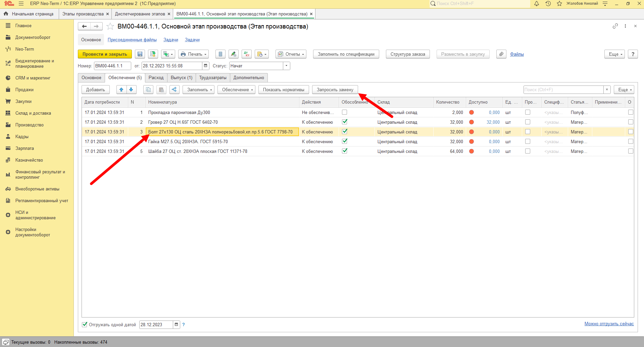Uncheck Обособленно for Шайба 27 ОЦ row
Viewport: 644px width, 347px height.
[345, 151]
